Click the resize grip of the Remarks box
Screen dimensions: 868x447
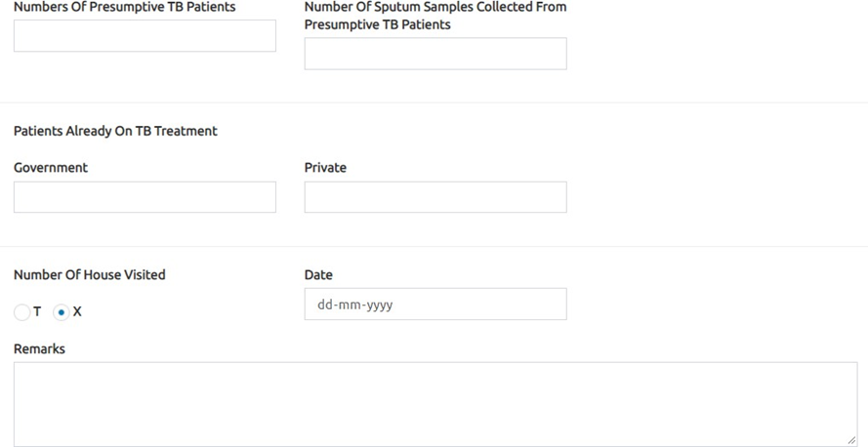pyautogui.click(x=851, y=440)
